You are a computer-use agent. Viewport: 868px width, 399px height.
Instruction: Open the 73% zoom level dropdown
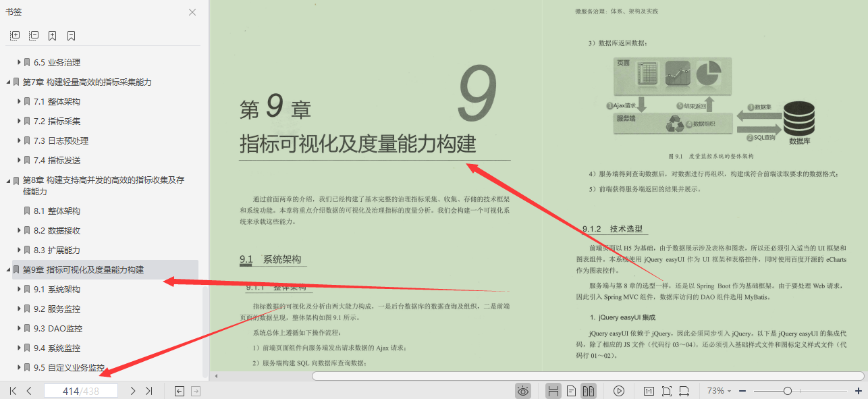(x=720, y=391)
